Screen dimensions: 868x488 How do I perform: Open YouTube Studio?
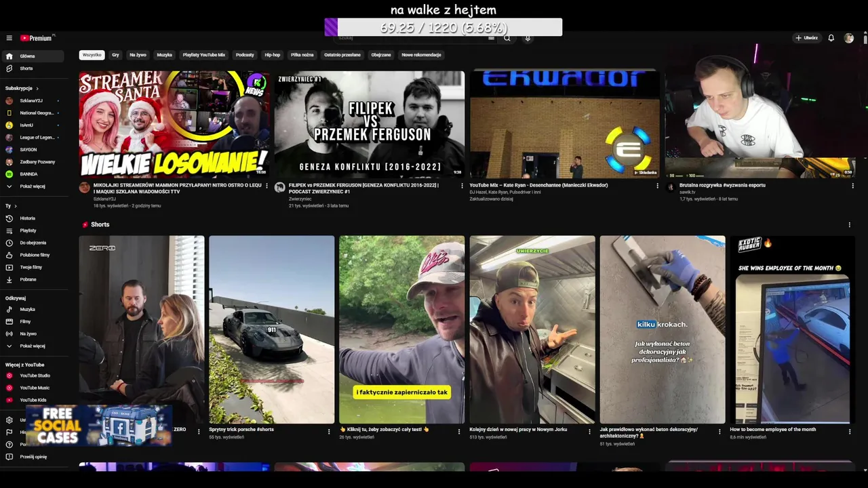pos(34,375)
